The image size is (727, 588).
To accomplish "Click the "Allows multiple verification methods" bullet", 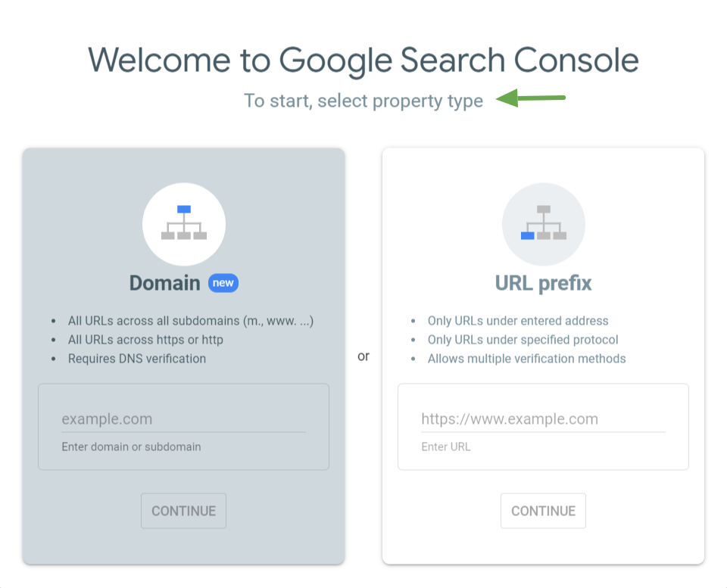I will coord(526,359).
